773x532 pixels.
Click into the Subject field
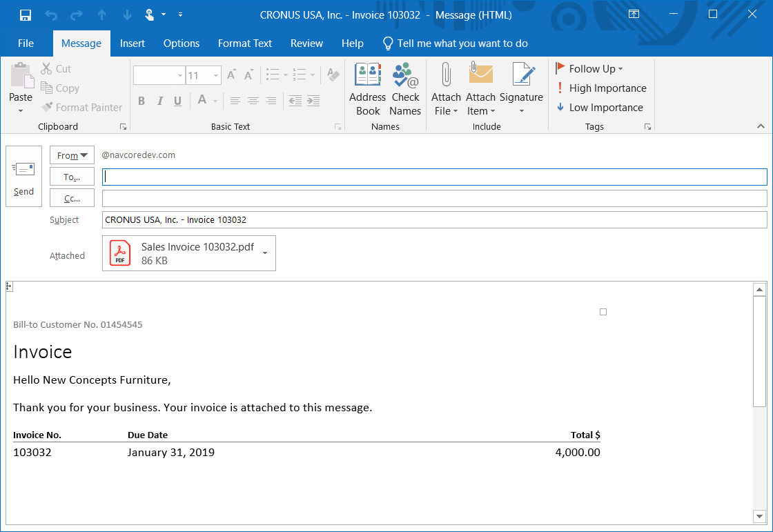point(434,220)
